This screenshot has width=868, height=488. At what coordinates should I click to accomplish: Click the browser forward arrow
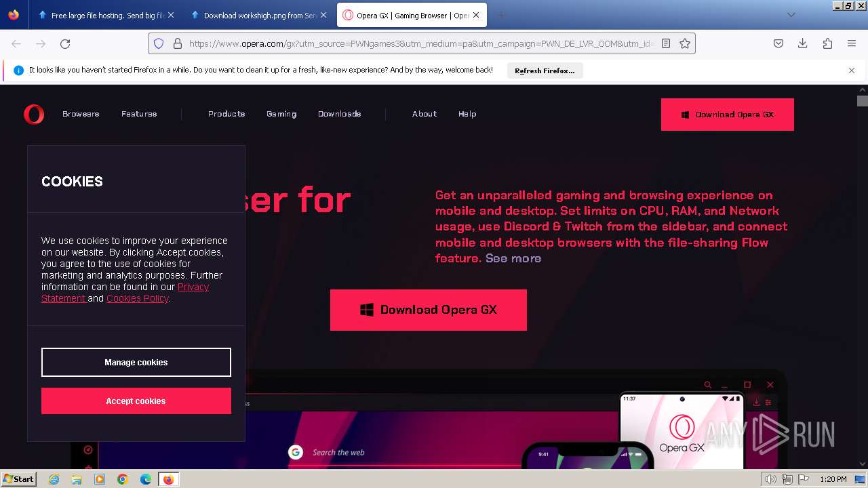click(x=41, y=43)
